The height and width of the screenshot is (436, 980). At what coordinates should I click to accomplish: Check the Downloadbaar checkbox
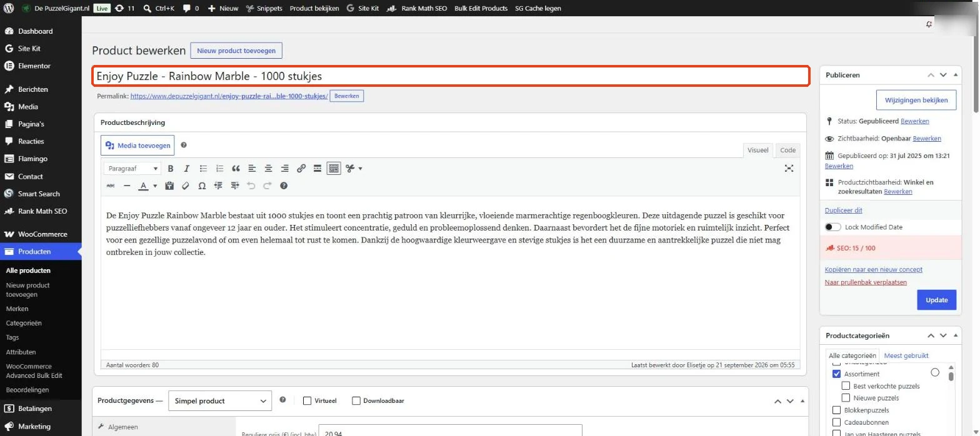[x=356, y=401]
